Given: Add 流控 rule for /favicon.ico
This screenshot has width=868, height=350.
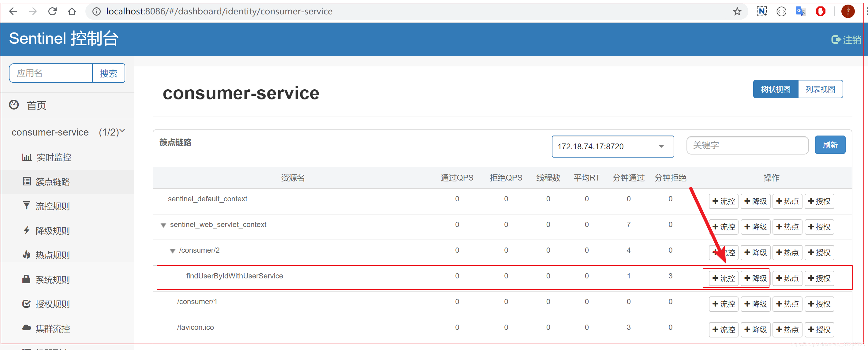Looking at the screenshot, I should click(724, 330).
